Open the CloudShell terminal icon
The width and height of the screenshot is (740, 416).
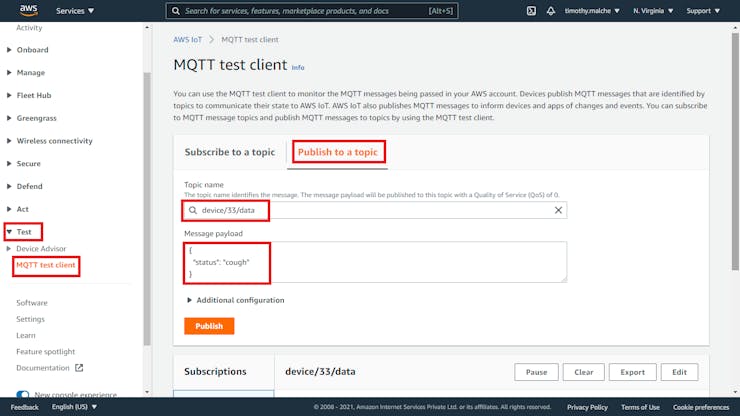click(x=531, y=11)
